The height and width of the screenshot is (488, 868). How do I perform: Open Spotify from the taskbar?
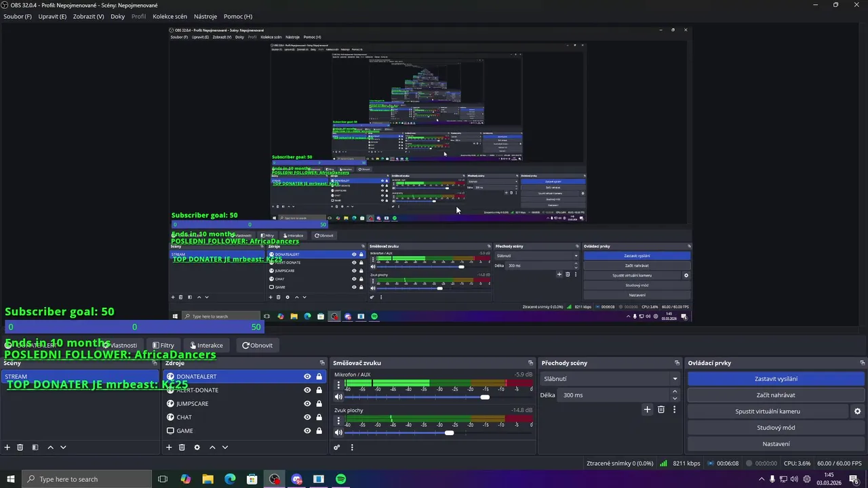tap(341, 479)
